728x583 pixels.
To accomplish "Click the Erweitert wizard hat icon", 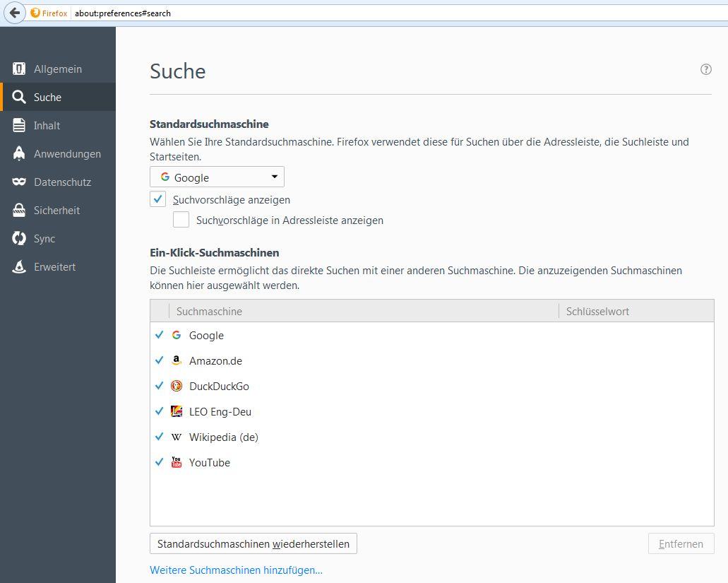I will click(x=19, y=266).
